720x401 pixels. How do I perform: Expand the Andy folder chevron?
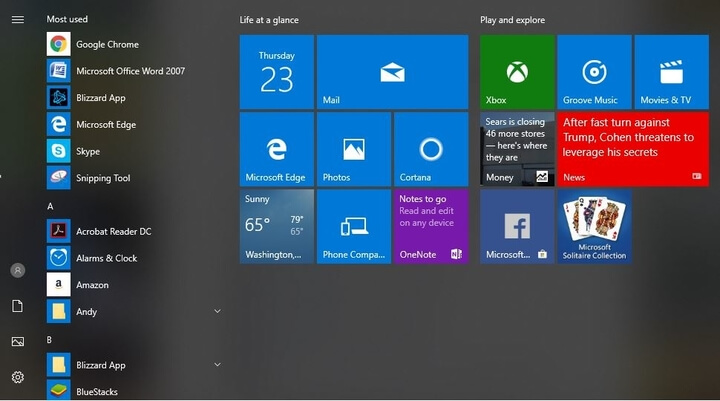click(x=217, y=311)
